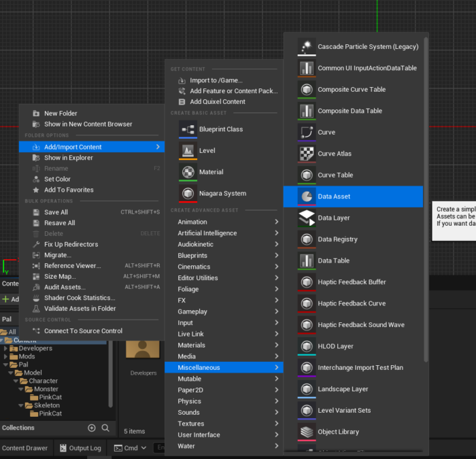This screenshot has width=476, height=459.
Task: Select the Object Library stack icon
Action: pos(307,432)
